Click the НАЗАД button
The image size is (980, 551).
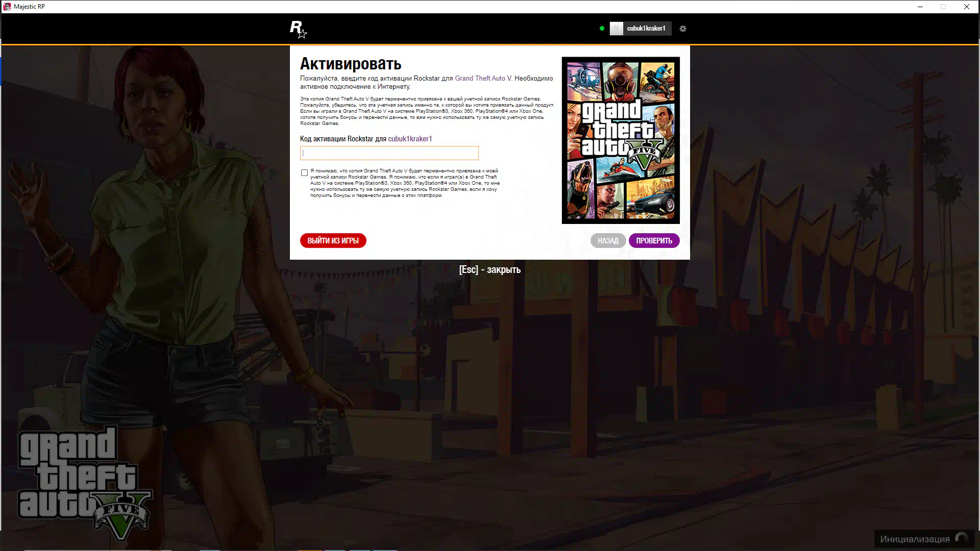pyautogui.click(x=608, y=241)
